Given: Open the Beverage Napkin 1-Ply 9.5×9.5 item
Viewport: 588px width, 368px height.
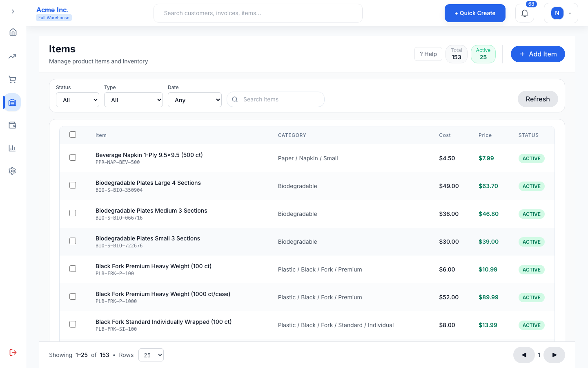Looking at the screenshot, I should (149, 155).
